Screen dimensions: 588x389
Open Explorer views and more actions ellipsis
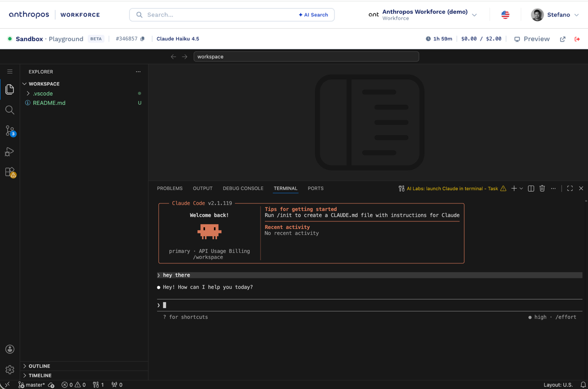coord(138,72)
